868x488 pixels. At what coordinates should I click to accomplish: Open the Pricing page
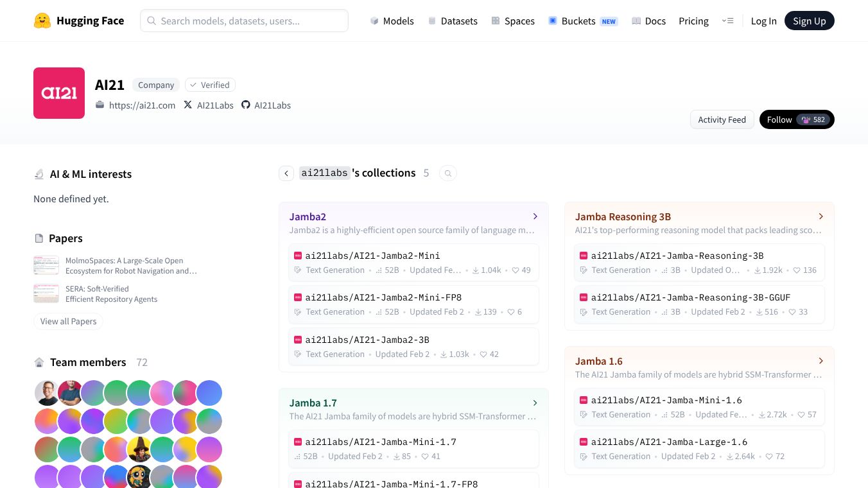pos(693,21)
